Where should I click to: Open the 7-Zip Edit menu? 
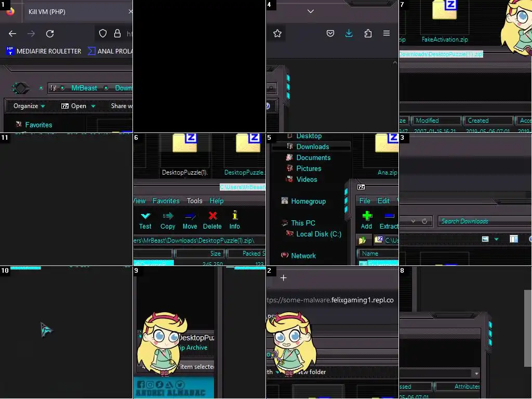(x=383, y=201)
